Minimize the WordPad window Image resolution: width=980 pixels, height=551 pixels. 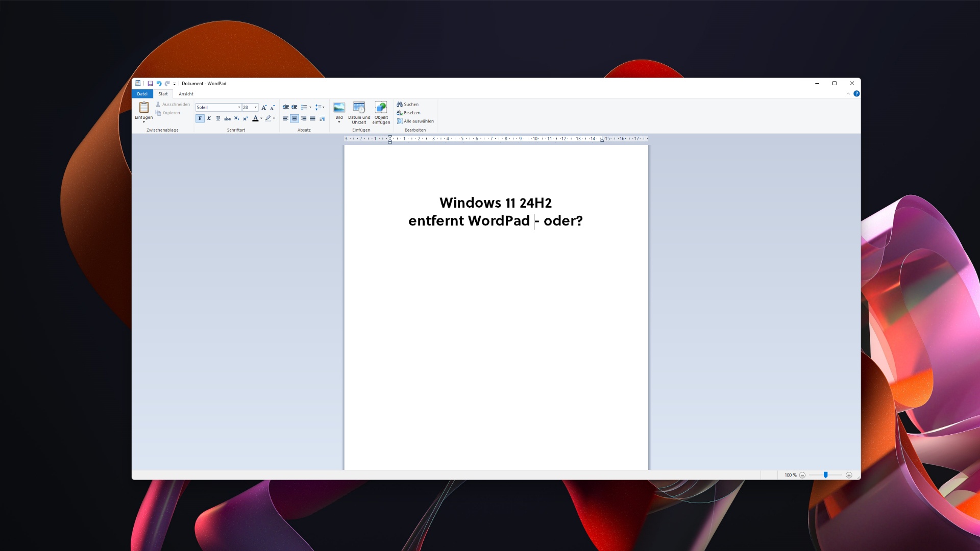[817, 83]
